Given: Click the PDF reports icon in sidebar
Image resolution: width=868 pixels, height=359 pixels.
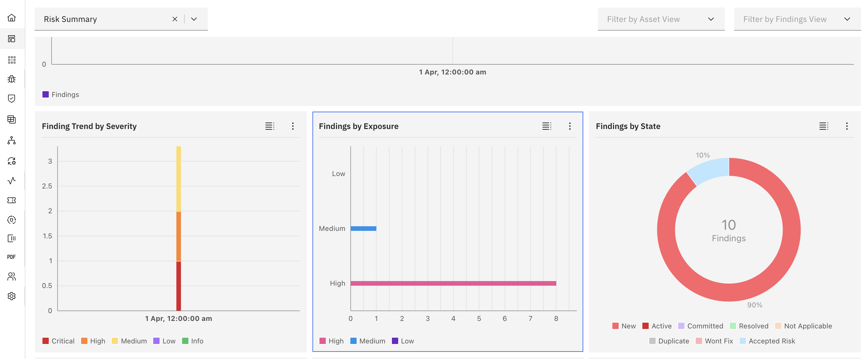Looking at the screenshot, I should (x=12, y=257).
